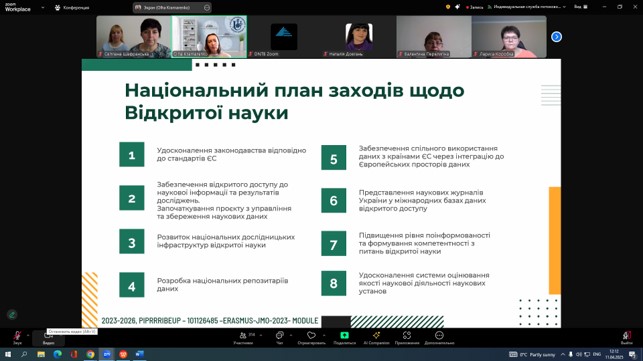Select Наталія Довгань participant tile

pos(359,37)
